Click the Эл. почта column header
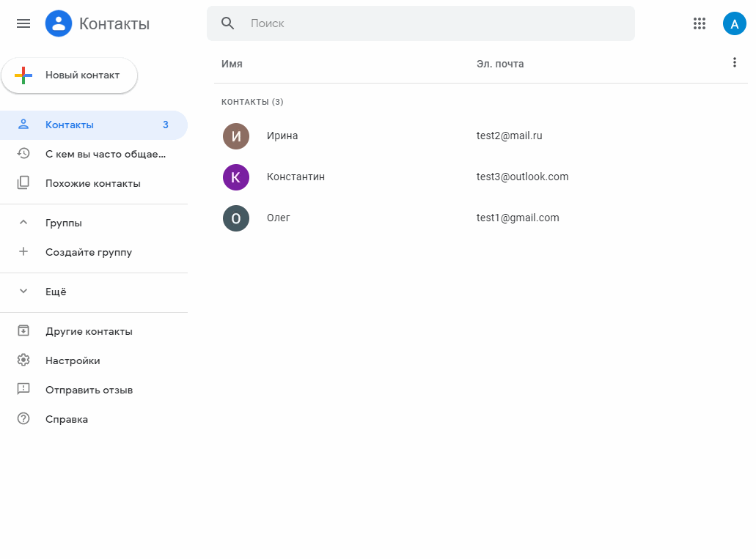Screen dimensions: 756x559 [500, 64]
